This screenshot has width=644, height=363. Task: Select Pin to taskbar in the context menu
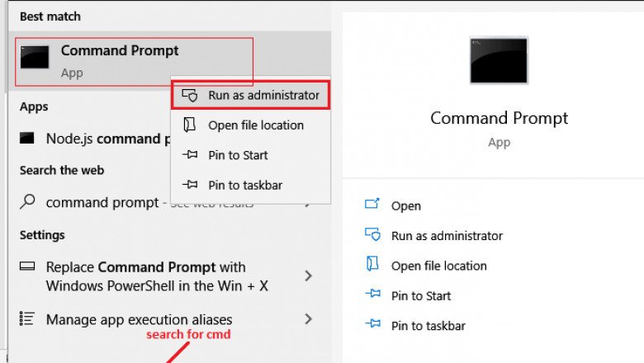coord(243,185)
